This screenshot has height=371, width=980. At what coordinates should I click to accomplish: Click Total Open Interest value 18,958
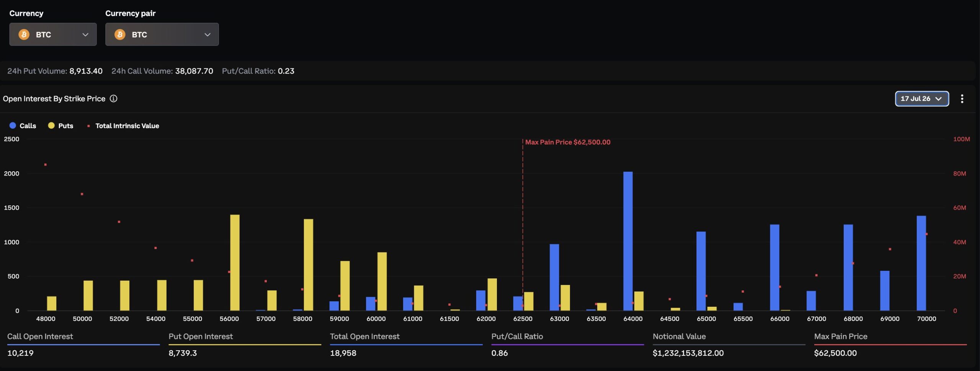click(343, 353)
